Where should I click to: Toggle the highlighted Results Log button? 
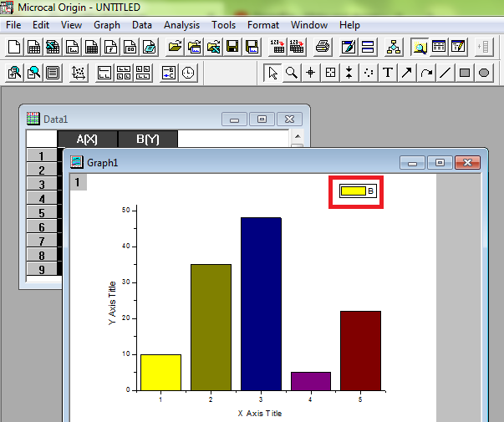[x=420, y=47]
